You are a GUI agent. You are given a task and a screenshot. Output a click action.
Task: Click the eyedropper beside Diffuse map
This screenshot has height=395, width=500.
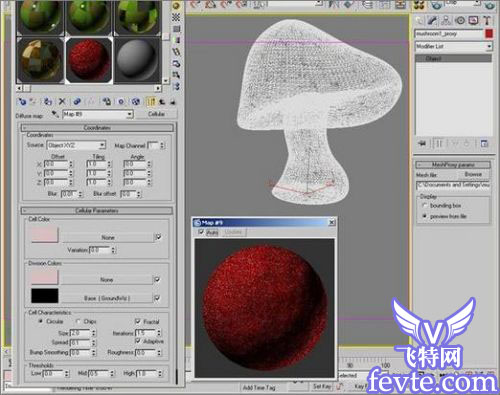click(x=55, y=114)
